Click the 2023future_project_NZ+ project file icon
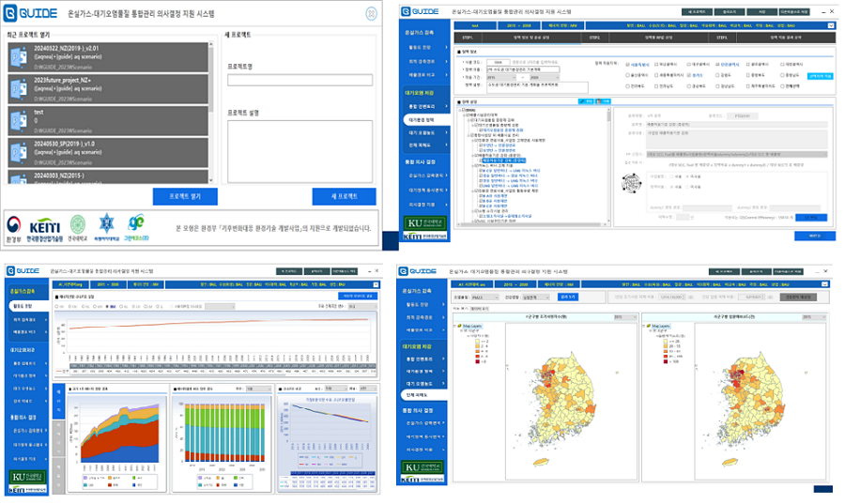845x504 pixels. pyautogui.click(x=19, y=88)
